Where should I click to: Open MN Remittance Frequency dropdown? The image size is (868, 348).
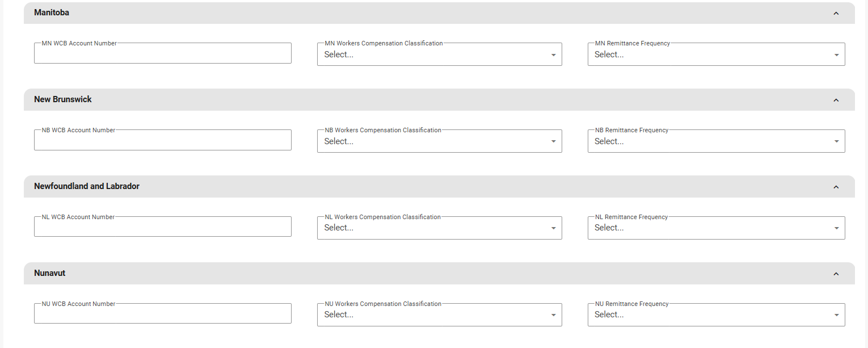[x=716, y=54]
